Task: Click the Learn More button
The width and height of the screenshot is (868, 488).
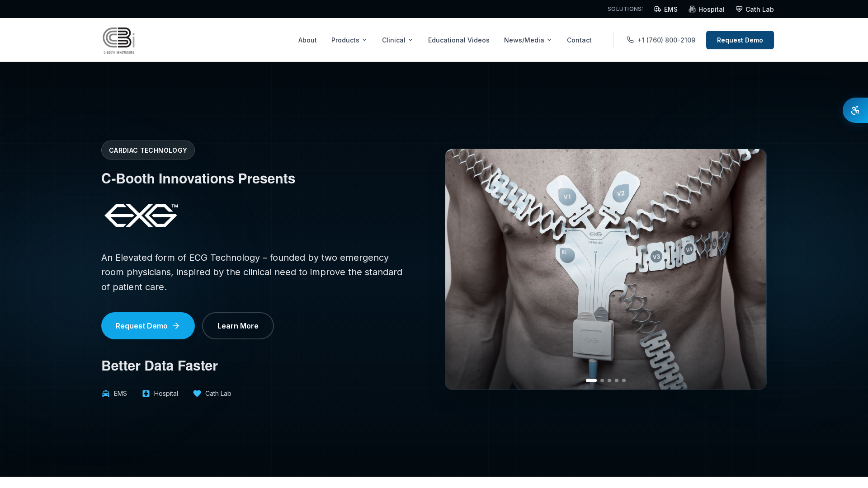Action: click(x=238, y=326)
